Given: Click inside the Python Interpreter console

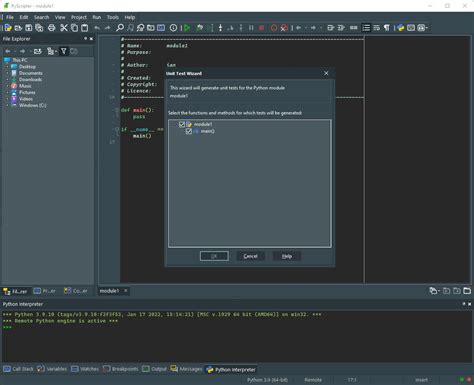Looking at the screenshot, I should [x=237, y=337].
